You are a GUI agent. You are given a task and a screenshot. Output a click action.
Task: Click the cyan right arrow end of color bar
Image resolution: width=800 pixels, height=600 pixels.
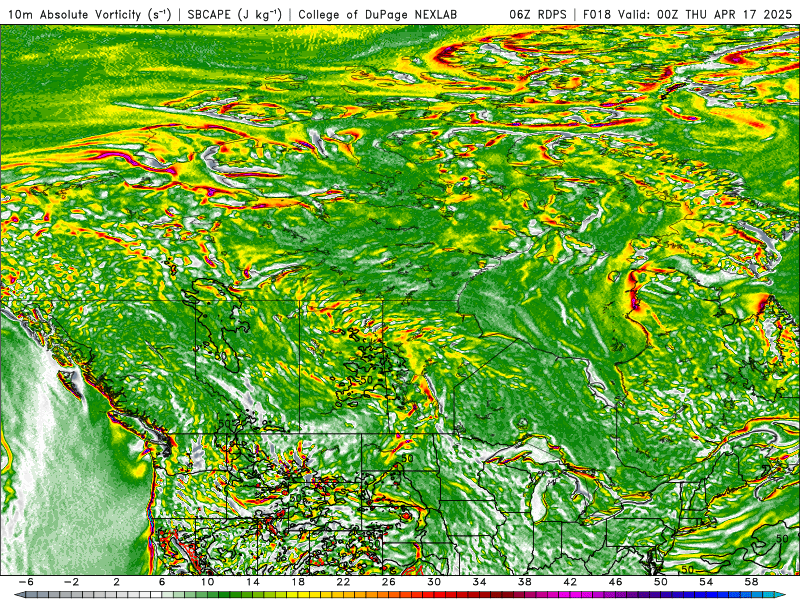tap(780, 595)
